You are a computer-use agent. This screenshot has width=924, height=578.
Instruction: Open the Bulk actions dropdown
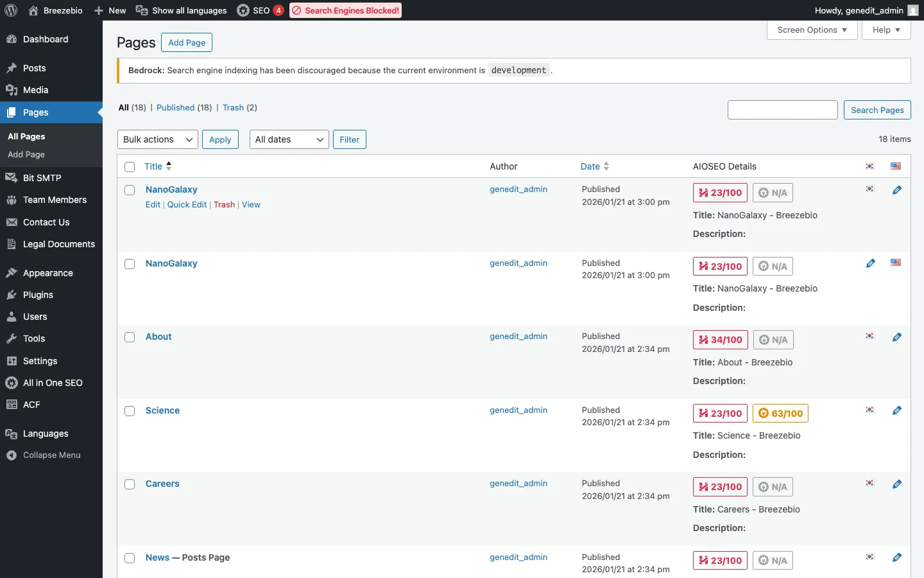(158, 139)
